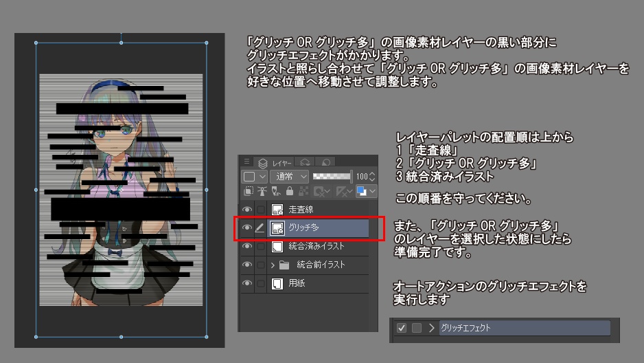Open the 通常 blend mode dropdown

pos(289,177)
